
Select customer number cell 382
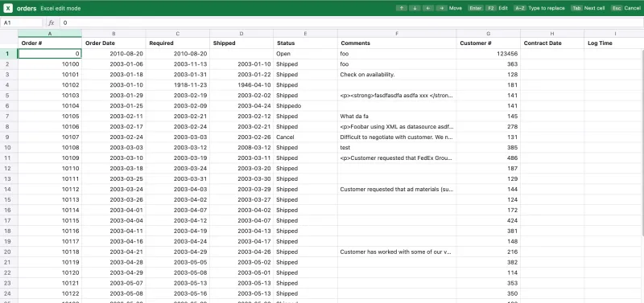point(489,262)
